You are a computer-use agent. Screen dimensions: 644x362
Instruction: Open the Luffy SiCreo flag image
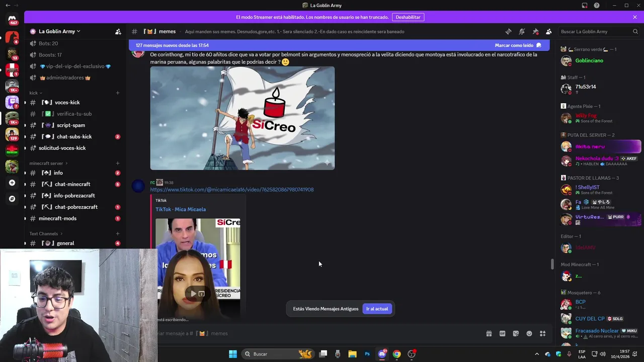242,118
